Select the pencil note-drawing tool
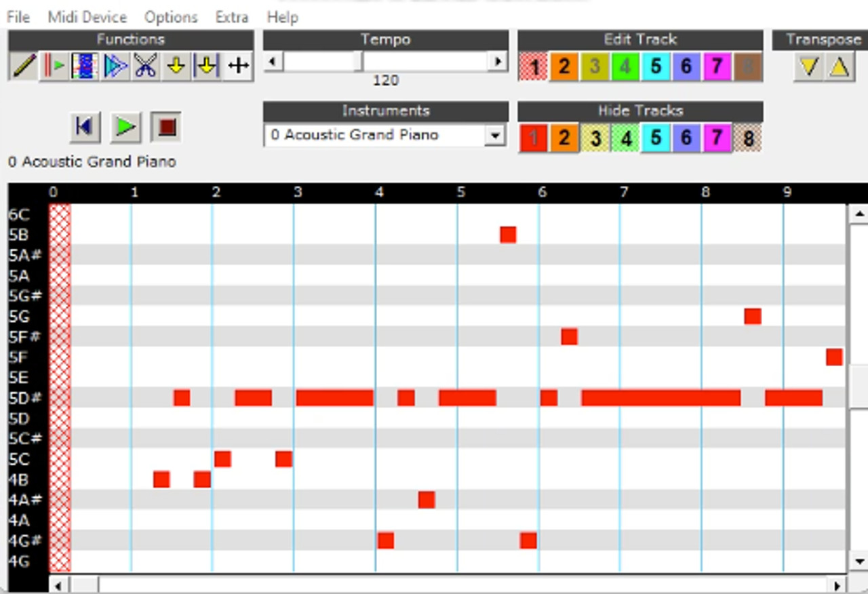 (x=22, y=65)
